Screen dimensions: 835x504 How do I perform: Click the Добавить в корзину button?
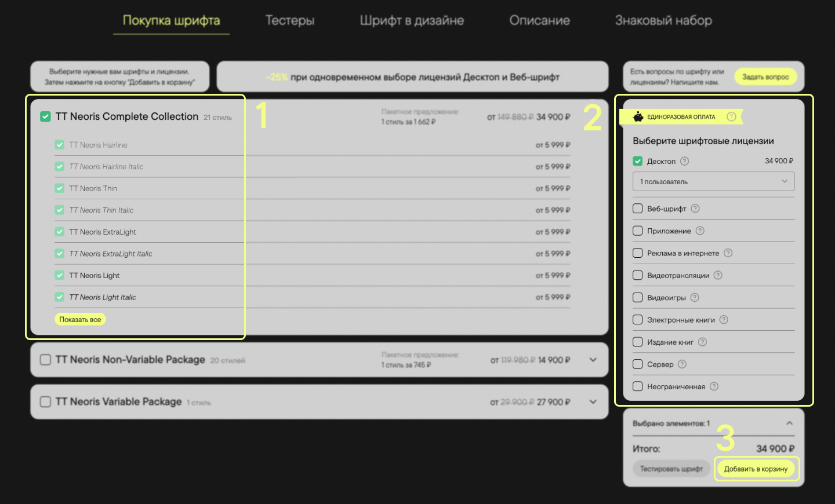[756, 469]
